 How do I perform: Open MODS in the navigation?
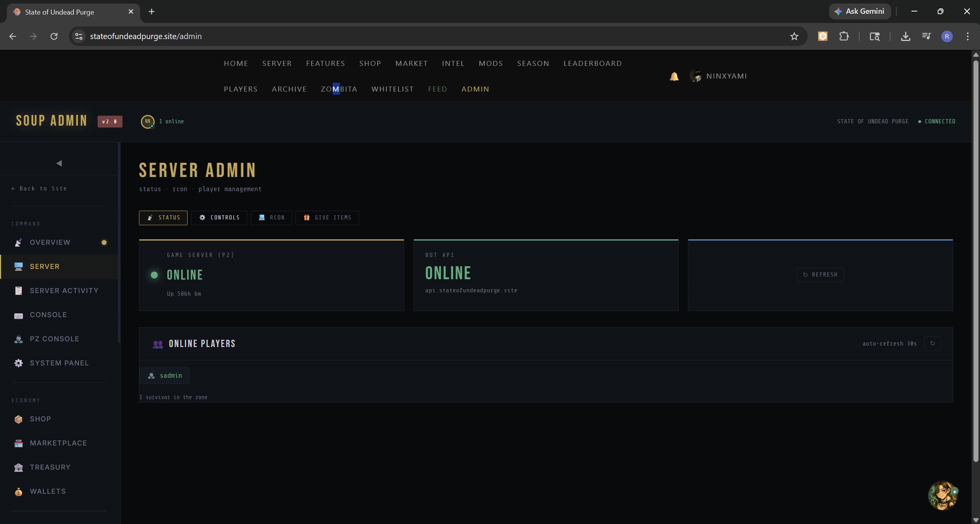(491, 64)
